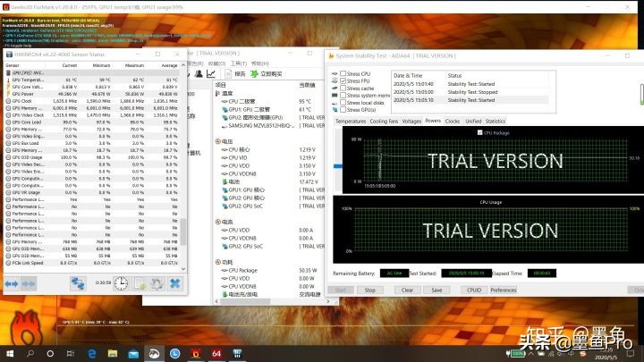Viewport: 644px width, 362px height.
Task: Click AIDA64 list left scroll arrow
Action: point(216,302)
